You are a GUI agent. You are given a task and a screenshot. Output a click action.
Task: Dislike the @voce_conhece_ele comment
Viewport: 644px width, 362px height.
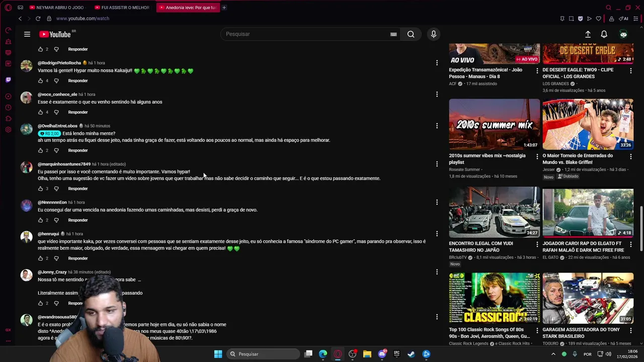56,112
